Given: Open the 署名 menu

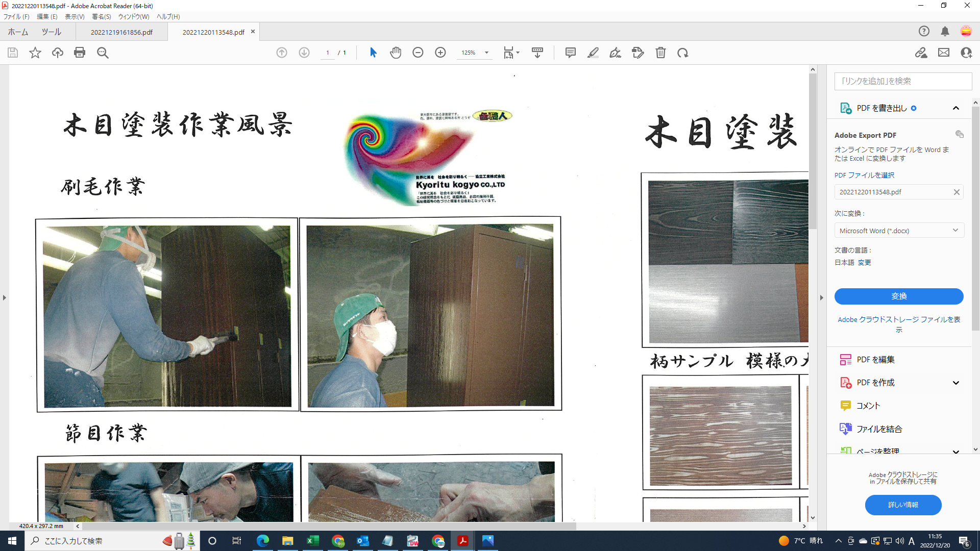Looking at the screenshot, I should point(102,17).
